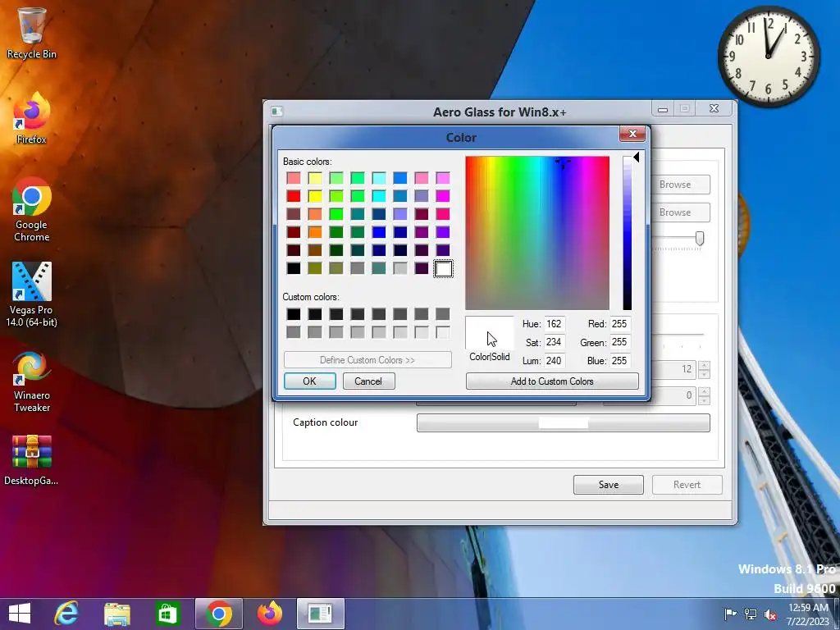The width and height of the screenshot is (840, 630).
Task: Click the Revert button in Aero Glass
Action: point(687,484)
